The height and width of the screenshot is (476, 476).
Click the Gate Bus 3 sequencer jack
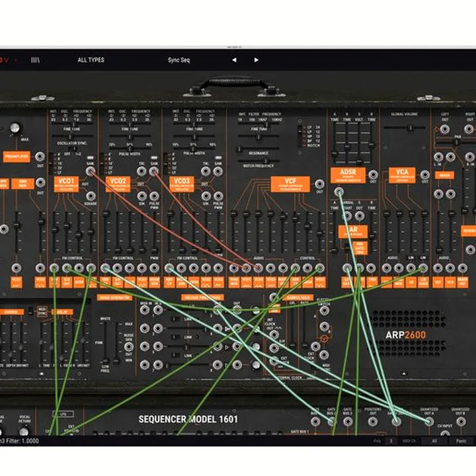[348, 421]
